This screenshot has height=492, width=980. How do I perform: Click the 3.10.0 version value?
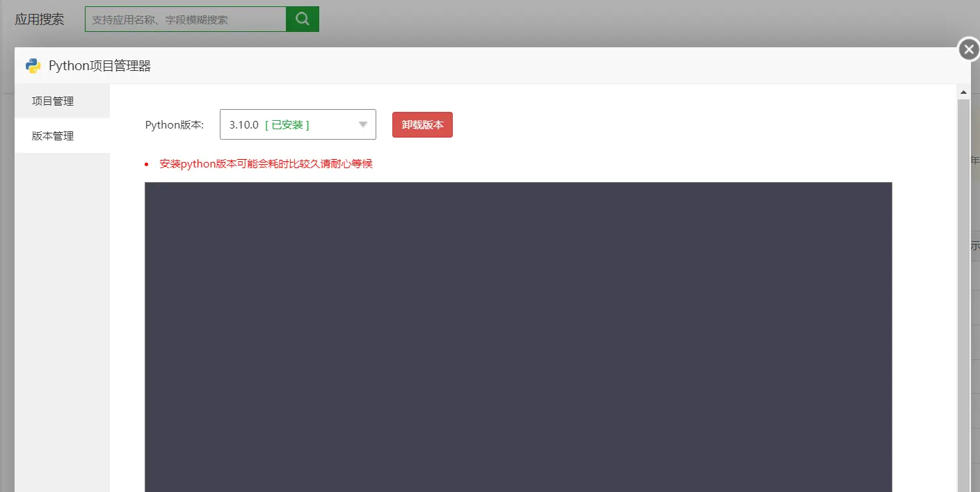(243, 125)
